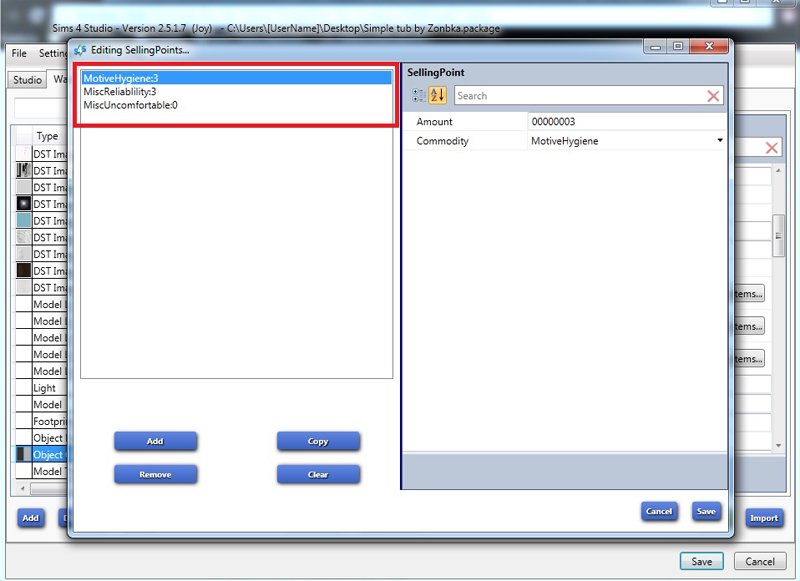Select the light blue DST image thumbnail
The height and width of the screenshot is (581, 800).
tap(24, 221)
